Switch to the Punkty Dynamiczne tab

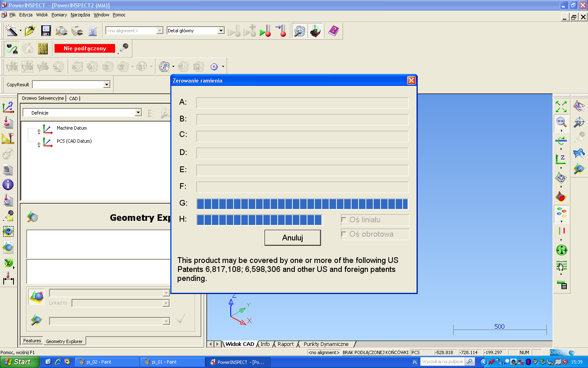[326, 344]
